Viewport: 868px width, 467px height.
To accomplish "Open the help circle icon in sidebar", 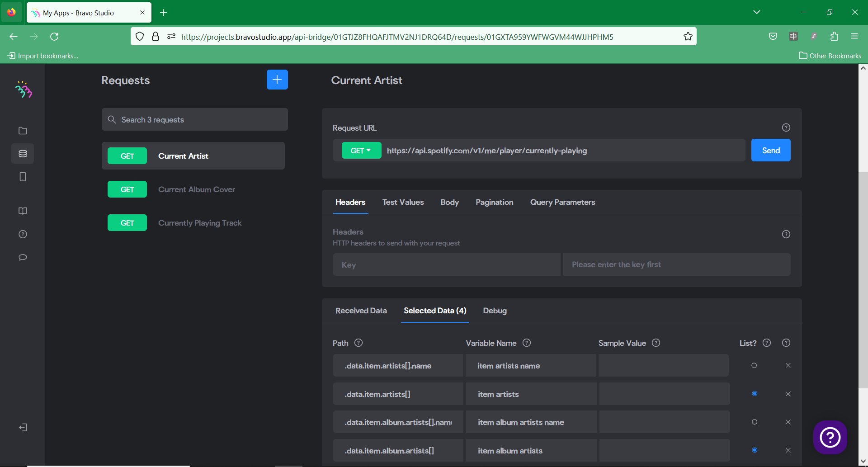I will coord(23,234).
